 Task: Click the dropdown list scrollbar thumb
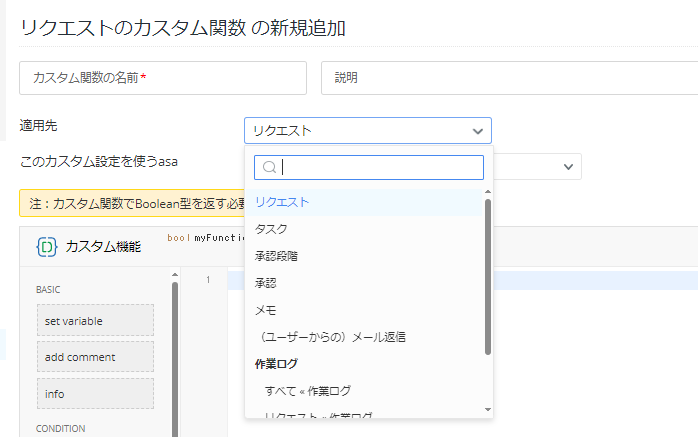point(488,275)
